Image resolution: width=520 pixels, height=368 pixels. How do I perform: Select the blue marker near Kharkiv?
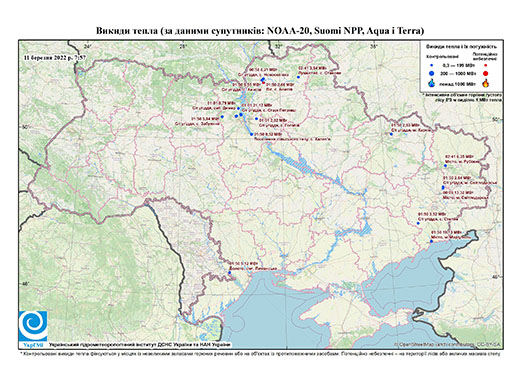click(x=391, y=134)
